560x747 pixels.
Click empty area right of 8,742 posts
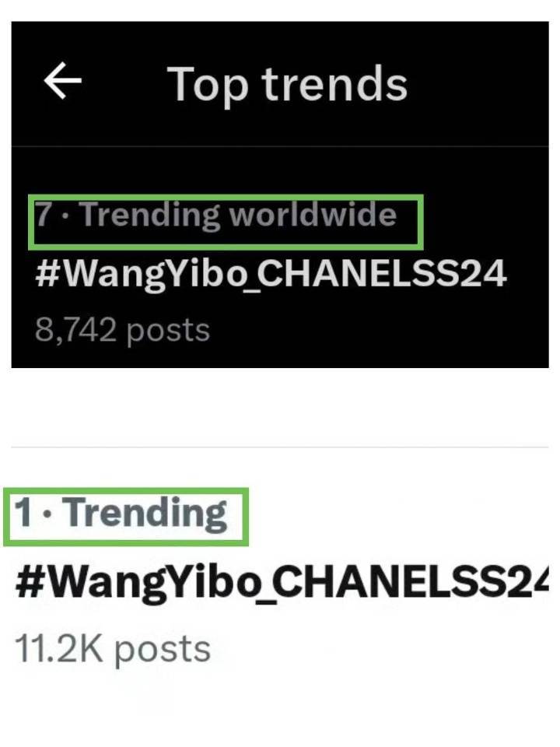[x=379, y=330]
